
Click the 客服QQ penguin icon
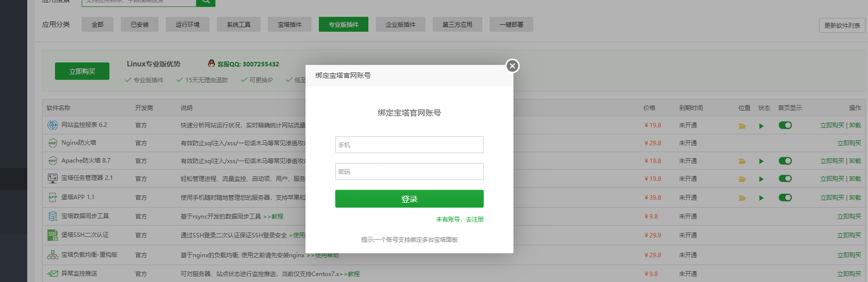211,63
